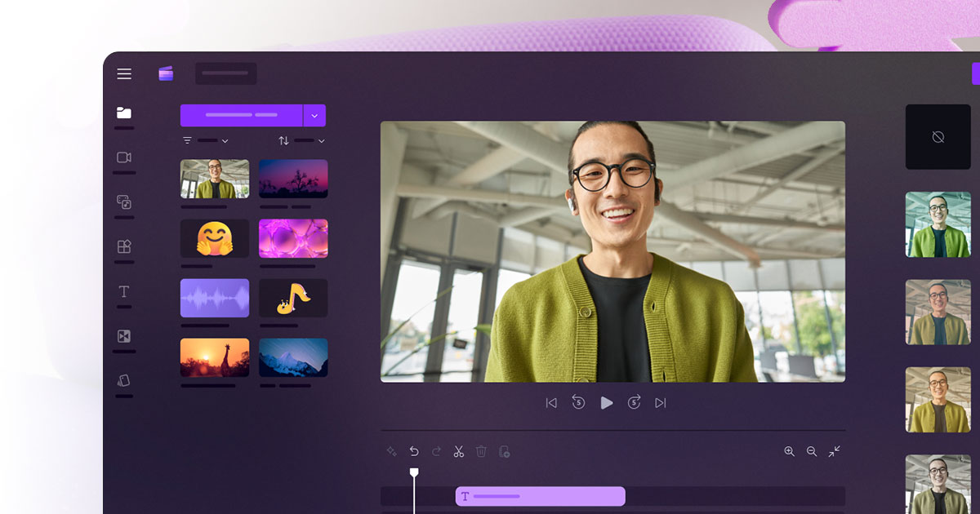Split the clip with the scissors tool
980x514 pixels.
458,450
